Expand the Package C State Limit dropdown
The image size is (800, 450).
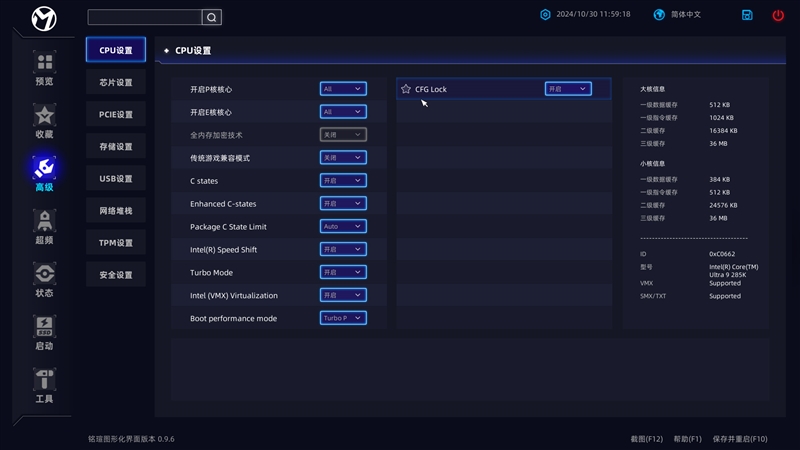pos(343,227)
